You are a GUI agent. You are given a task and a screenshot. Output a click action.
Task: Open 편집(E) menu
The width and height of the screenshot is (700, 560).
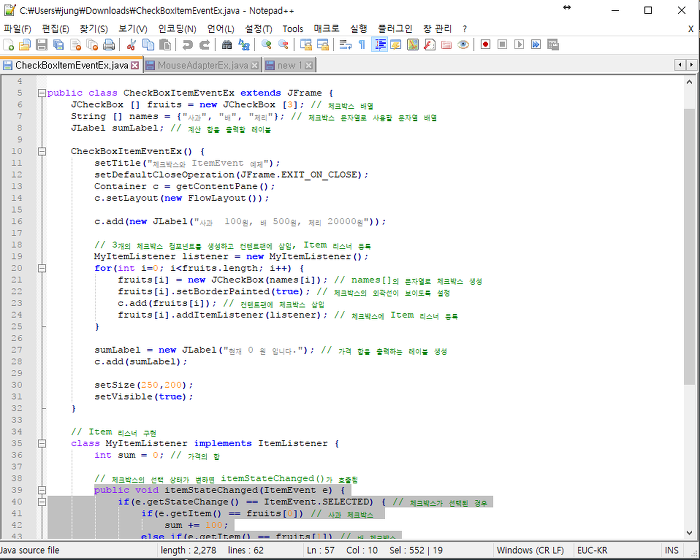[55, 29]
